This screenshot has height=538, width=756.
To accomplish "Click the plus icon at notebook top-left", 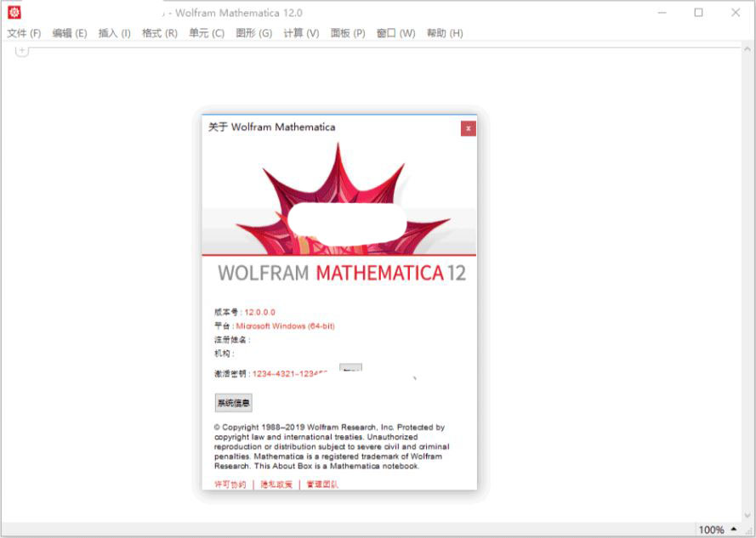I will [x=22, y=51].
